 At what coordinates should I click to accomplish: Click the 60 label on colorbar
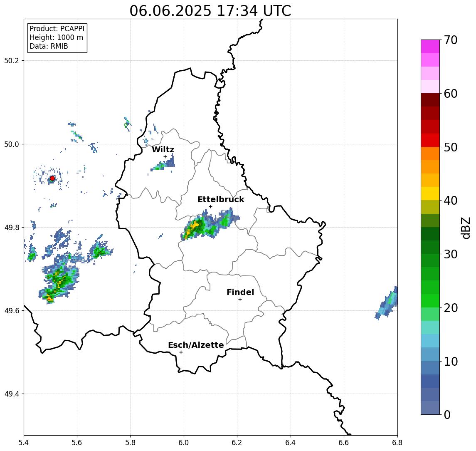click(451, 94)
